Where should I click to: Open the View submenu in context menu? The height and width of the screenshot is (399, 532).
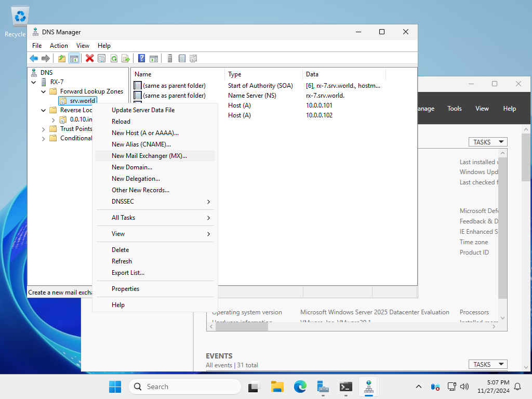(155, 234)
